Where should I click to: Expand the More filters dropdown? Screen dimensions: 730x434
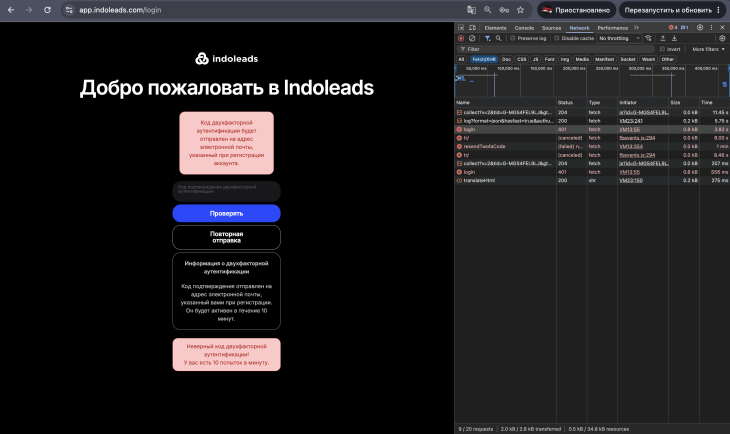(x=708, y=49)
